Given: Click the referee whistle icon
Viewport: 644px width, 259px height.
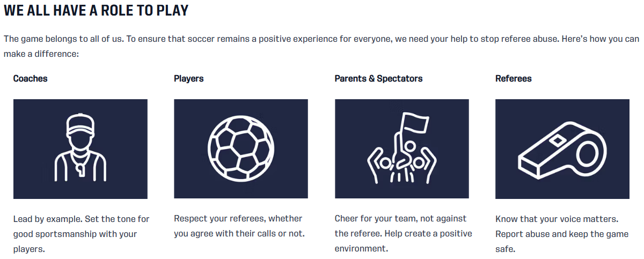Looking at the screenshot, I should tap(562, 149).
